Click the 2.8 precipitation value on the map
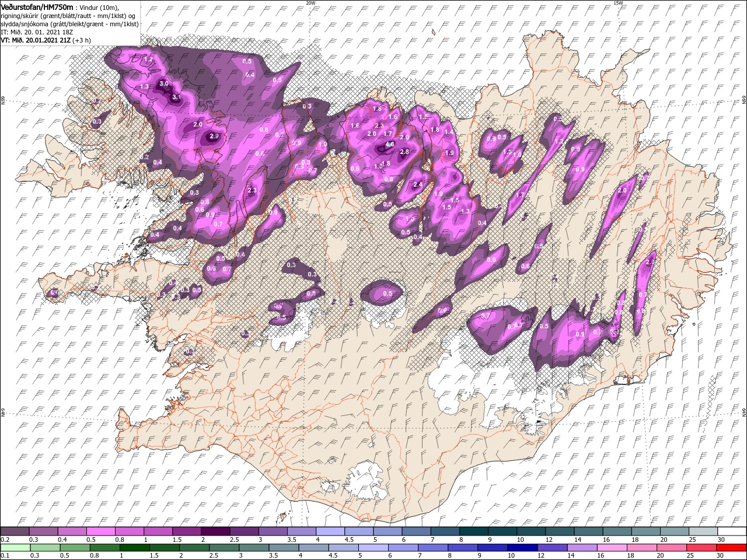 pyautogui.click(x=404, y=152)
